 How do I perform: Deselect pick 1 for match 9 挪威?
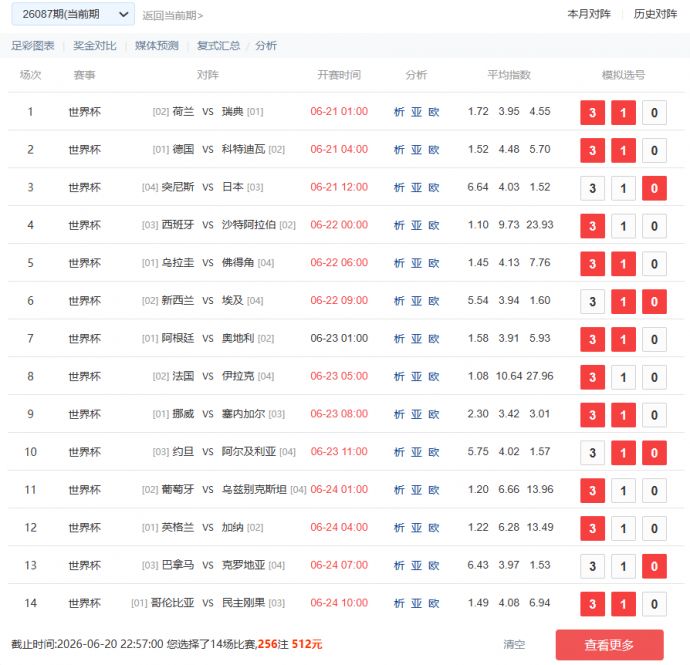pos(623,415)
